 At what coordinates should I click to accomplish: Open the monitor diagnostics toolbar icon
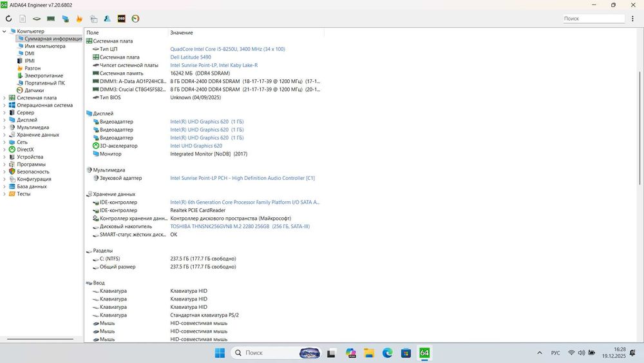[x=65, y=19]
